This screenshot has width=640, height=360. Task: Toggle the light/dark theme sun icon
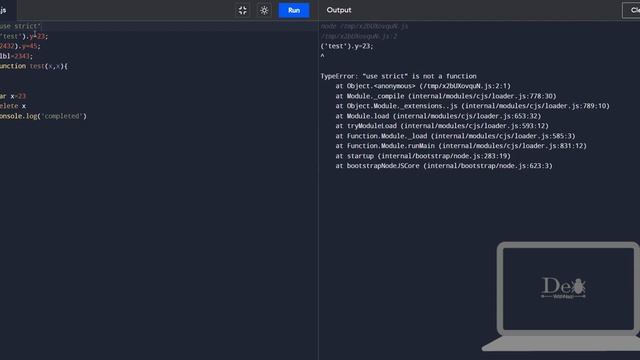[264, 10]
